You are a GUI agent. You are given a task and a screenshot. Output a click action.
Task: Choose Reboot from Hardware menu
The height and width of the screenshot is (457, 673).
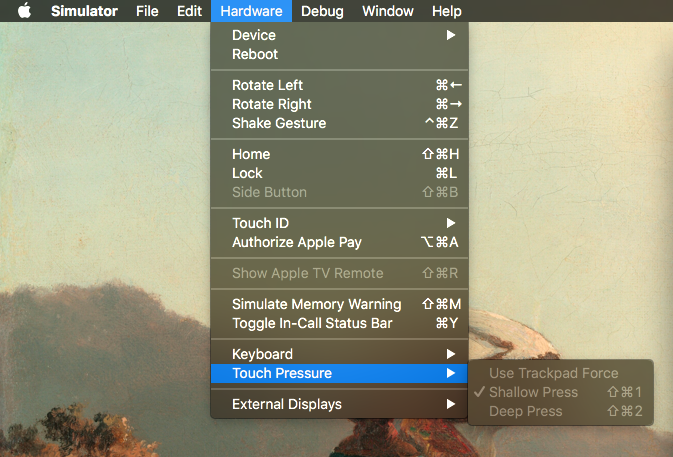[339, 54]
